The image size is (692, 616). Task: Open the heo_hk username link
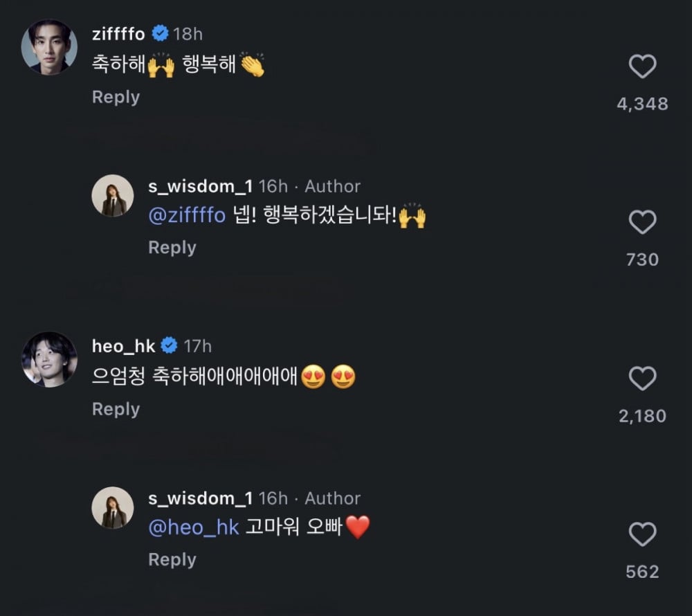123,345
